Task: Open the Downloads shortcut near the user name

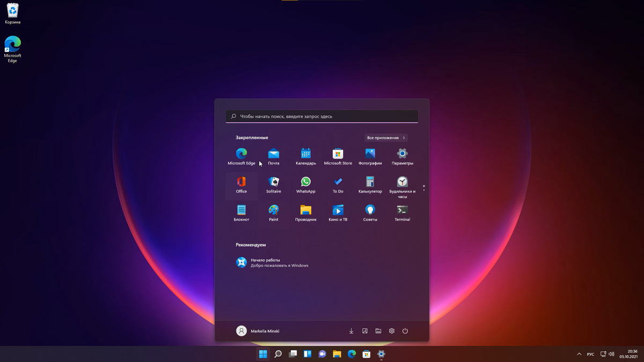Action: tap(351, 331)
